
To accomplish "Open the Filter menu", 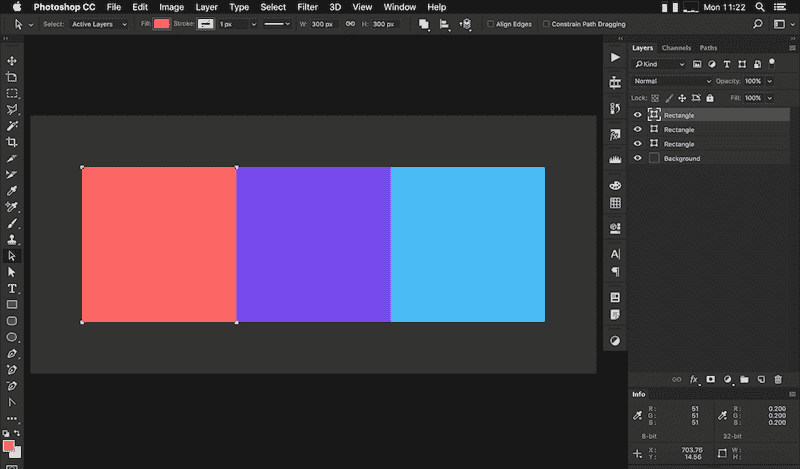I will (308, 7).
